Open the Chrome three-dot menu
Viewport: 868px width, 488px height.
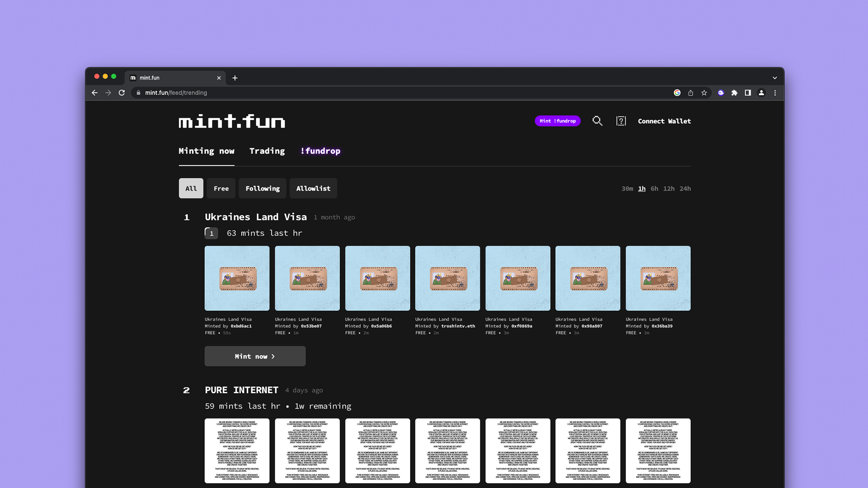(x=775, y=93)
